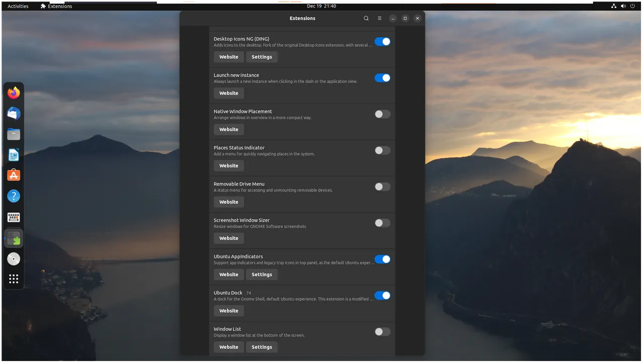Screen dimensions: 644x364
Task: Open the Extensions app menu in top panel
Action: (x=56, y=6)
